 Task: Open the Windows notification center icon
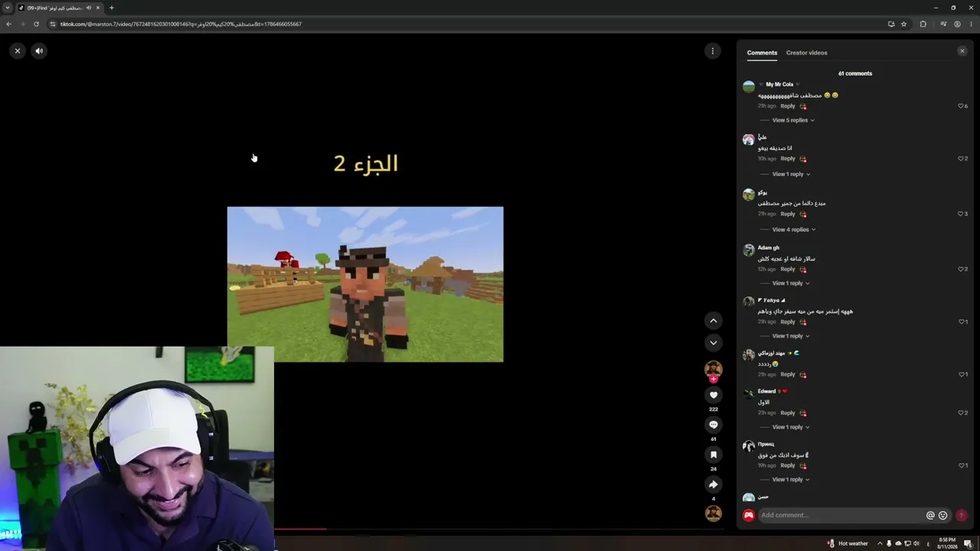pyautogui.click(x=969, y=543)
